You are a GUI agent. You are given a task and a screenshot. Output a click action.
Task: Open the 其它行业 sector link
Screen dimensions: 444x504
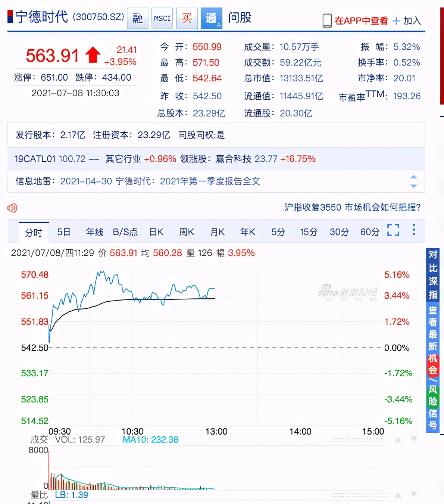point(123,159)
